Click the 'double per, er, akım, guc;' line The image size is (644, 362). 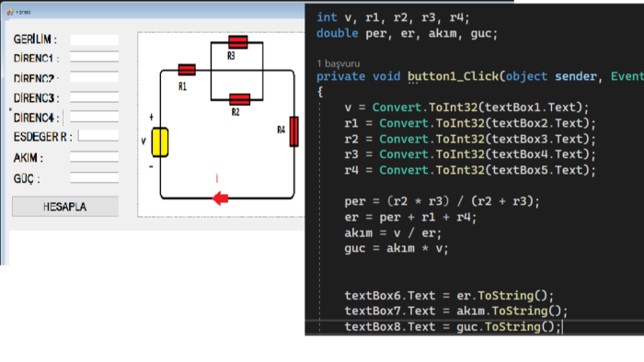407,33
